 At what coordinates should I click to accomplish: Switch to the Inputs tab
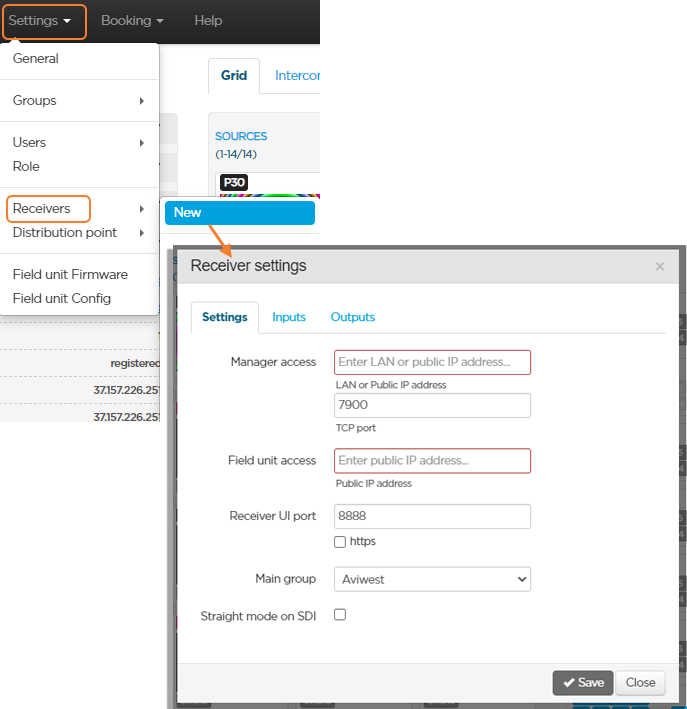click(x=289, y=317)
